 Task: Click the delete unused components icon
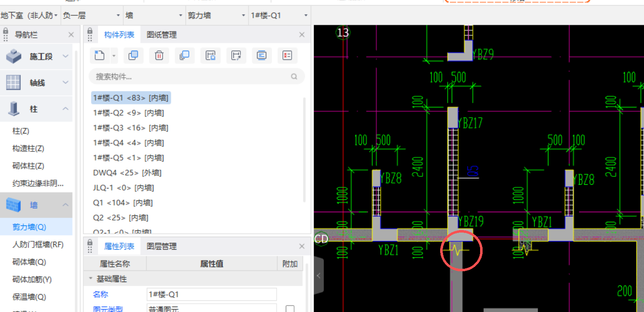point(287,55)
